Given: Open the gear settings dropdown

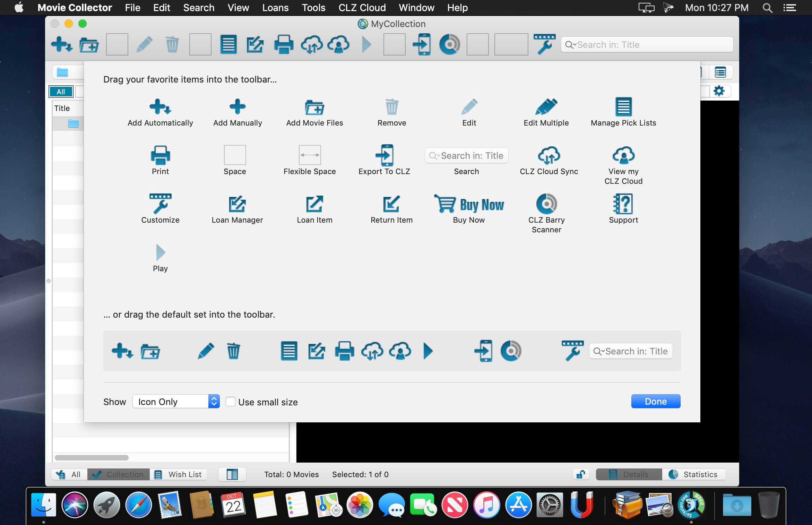Looking at the screenshot, I should (x=719, y=91).
